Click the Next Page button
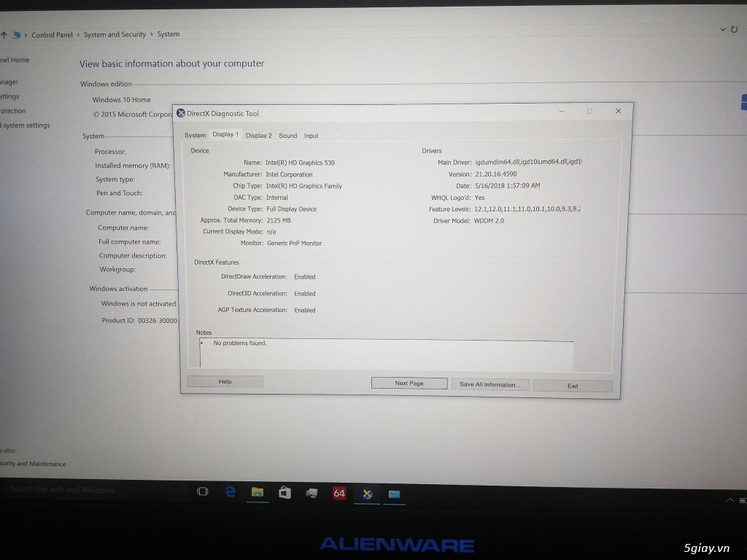The height and width of the screenshot is (560, 747). 409,383
